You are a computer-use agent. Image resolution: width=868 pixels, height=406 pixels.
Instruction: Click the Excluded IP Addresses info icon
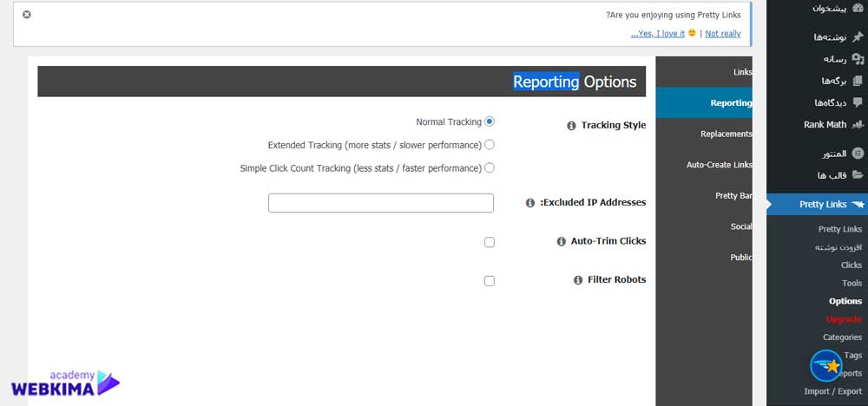tap(529, 203)
